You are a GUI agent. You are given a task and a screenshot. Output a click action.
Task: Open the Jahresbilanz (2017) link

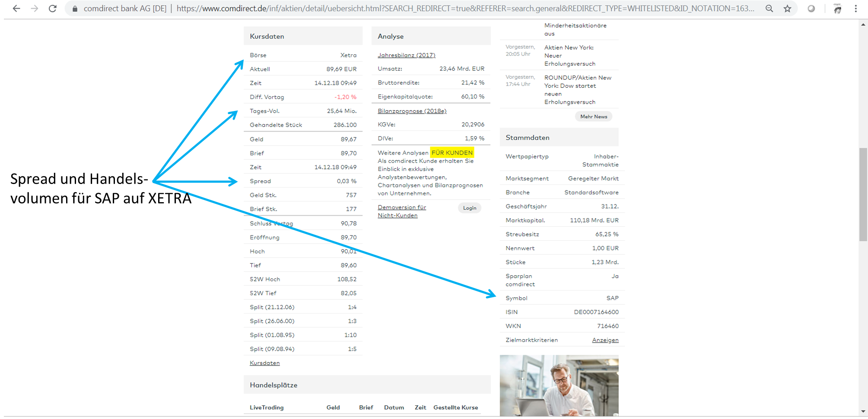406,55
